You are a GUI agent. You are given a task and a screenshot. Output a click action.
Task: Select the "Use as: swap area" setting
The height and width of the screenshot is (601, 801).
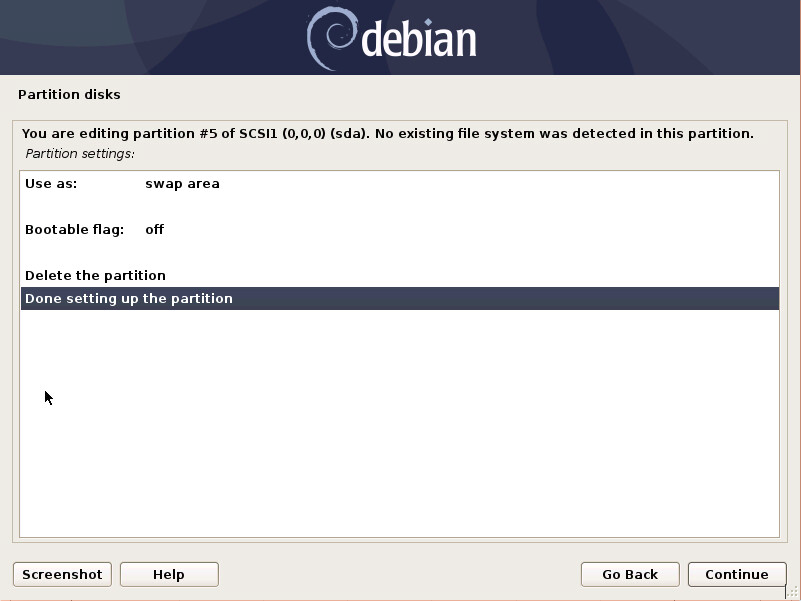tap(400, 183)
